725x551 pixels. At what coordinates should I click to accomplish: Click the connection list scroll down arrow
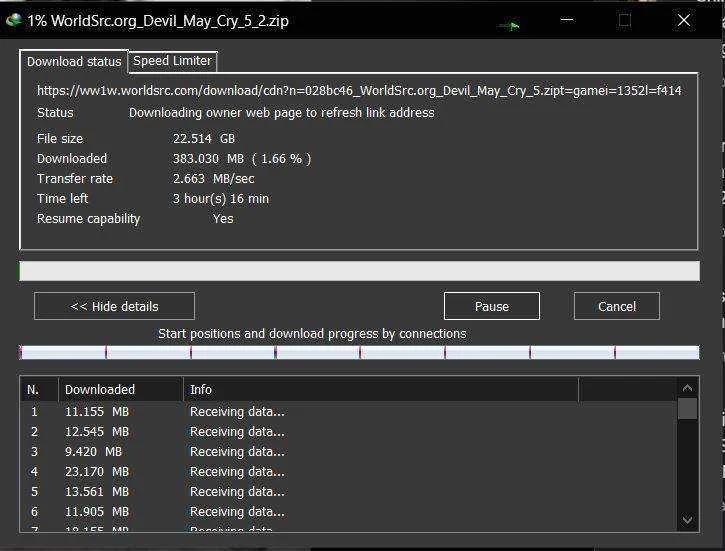coord(688,520)
